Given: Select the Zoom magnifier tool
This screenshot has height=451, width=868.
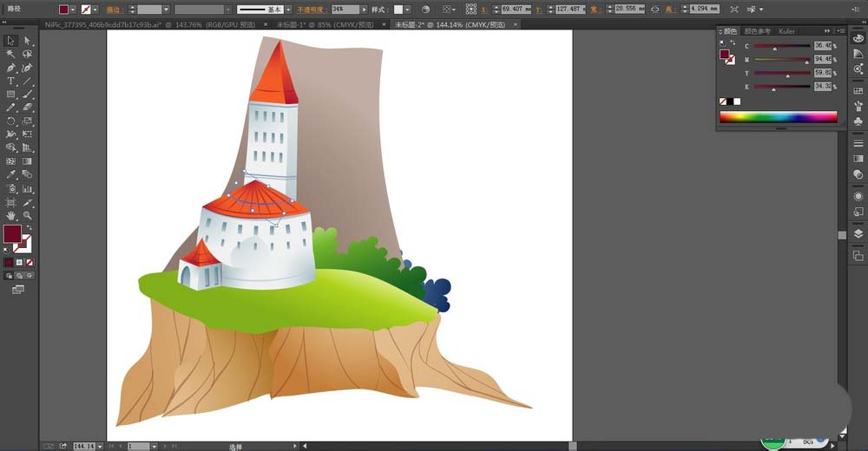Looking at the screenshot, I should (x=28, y=214).
